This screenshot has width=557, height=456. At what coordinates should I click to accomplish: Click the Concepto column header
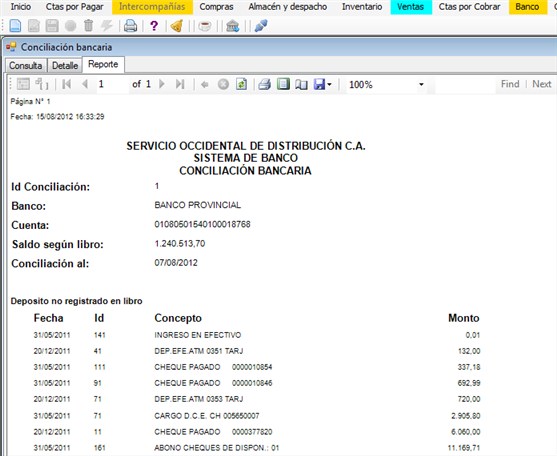(178, 318)
